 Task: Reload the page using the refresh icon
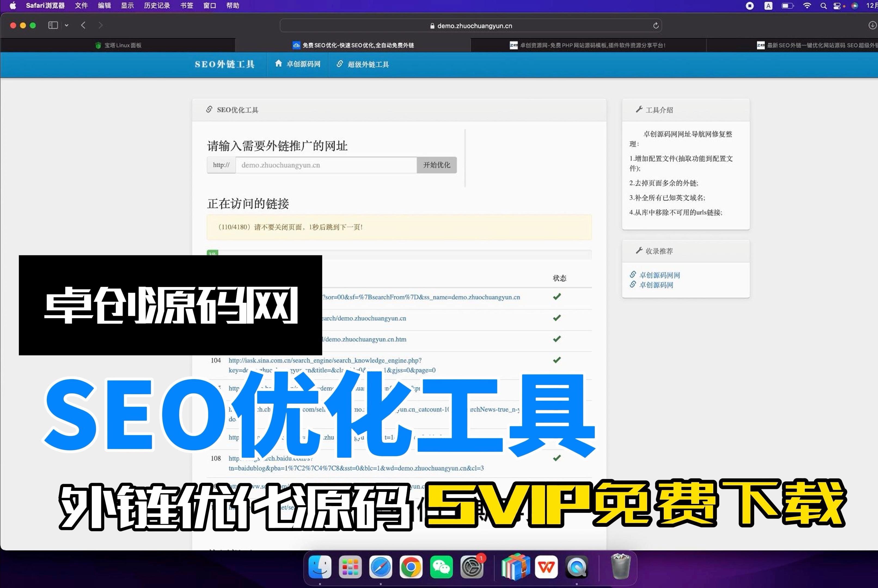[656, 26]
